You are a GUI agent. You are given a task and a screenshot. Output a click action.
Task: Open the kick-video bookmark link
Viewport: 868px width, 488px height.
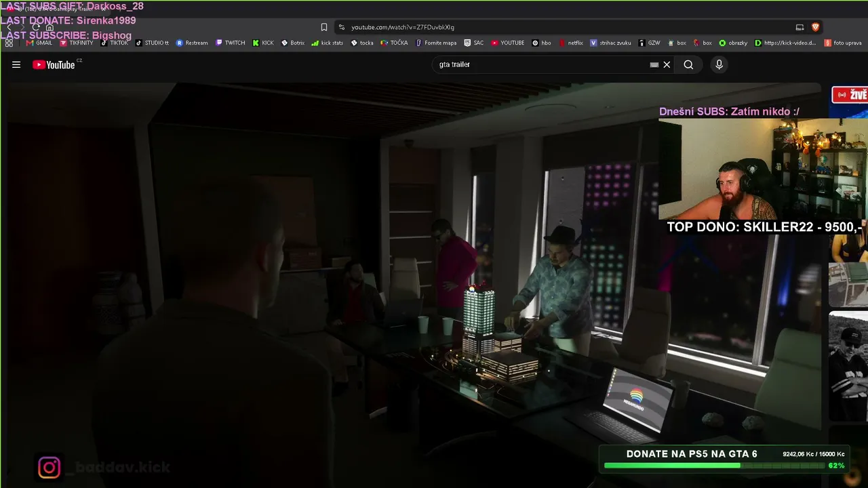pyautogui.click(x=785, y=43)
